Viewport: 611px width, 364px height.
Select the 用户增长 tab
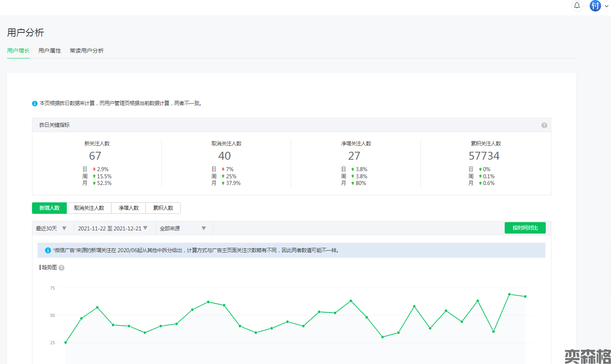click(18, 51)
